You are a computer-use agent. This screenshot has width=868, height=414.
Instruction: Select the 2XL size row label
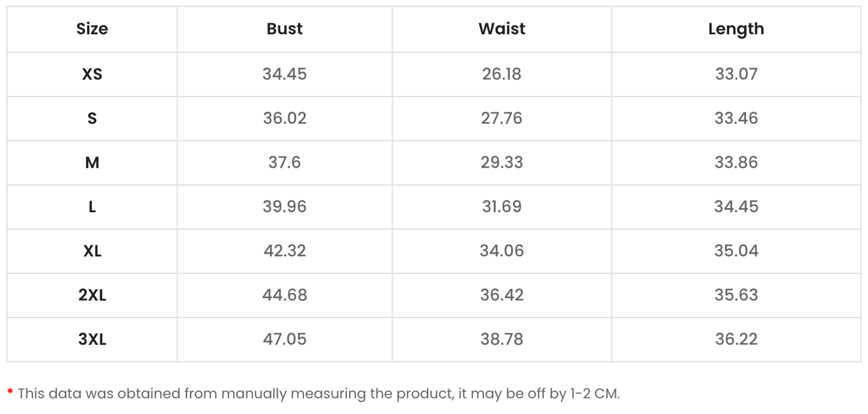(x=92, y=295)
